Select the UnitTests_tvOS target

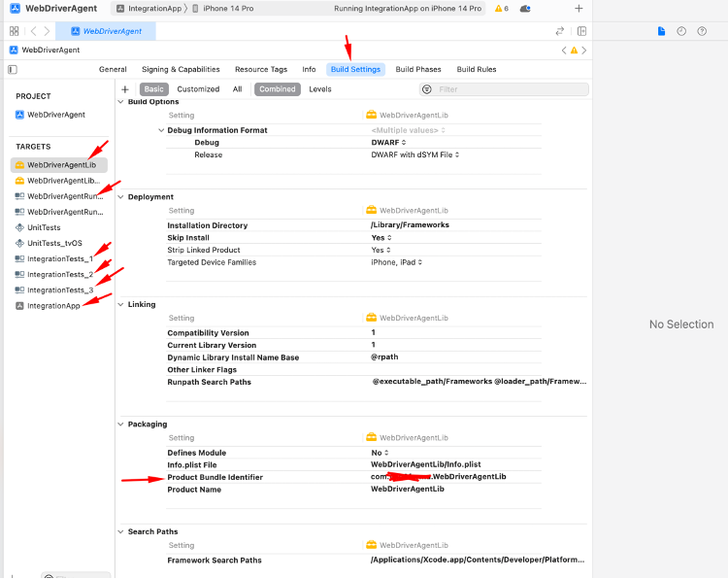[x=54, y=243]
